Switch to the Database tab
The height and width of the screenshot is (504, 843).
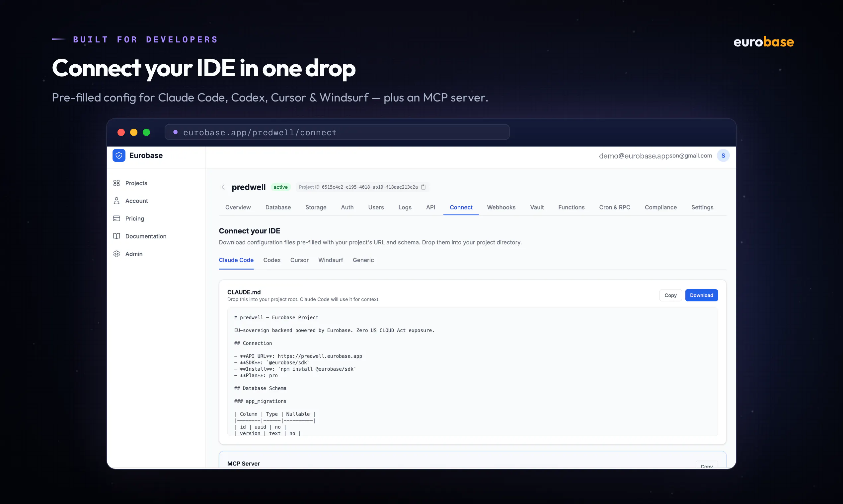(x=278, y=207)
